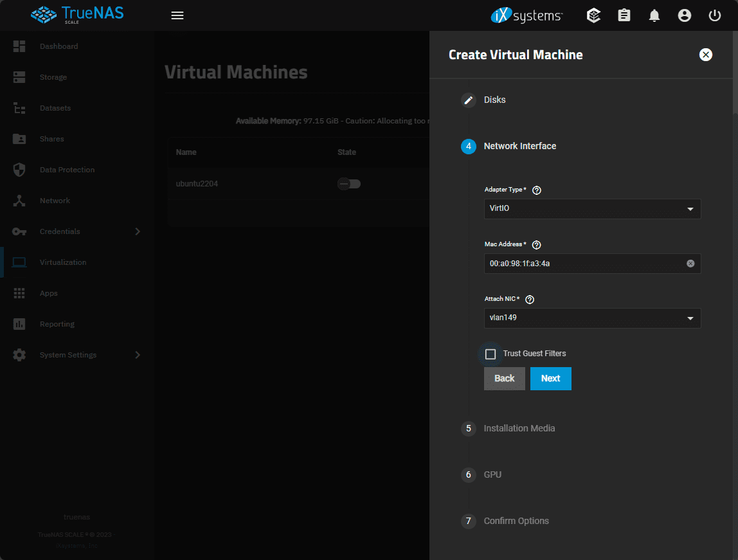Show help for Attach NIC

pyautogui.click(x=530, y=300)
